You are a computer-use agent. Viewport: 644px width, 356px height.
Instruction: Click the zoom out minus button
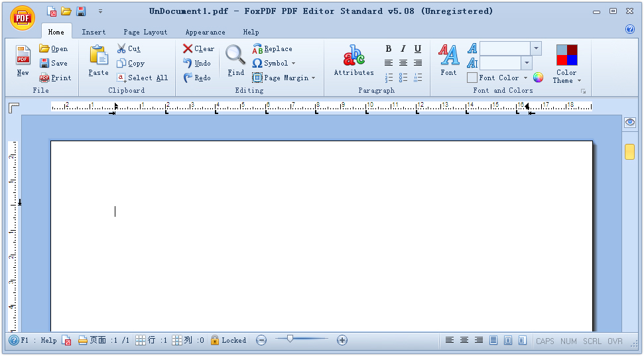click(261, 340)
